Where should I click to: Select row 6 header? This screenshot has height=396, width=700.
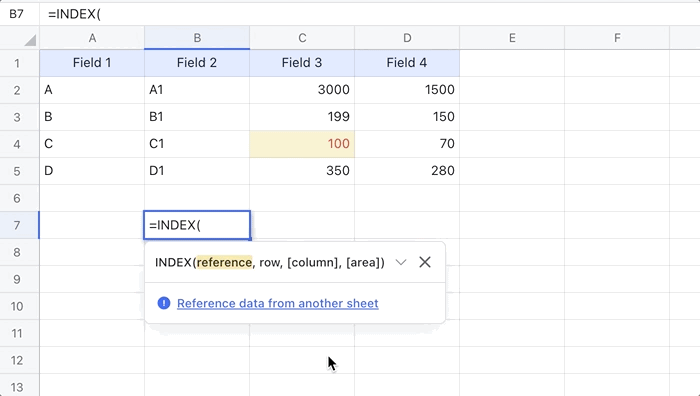coord(20,198)
